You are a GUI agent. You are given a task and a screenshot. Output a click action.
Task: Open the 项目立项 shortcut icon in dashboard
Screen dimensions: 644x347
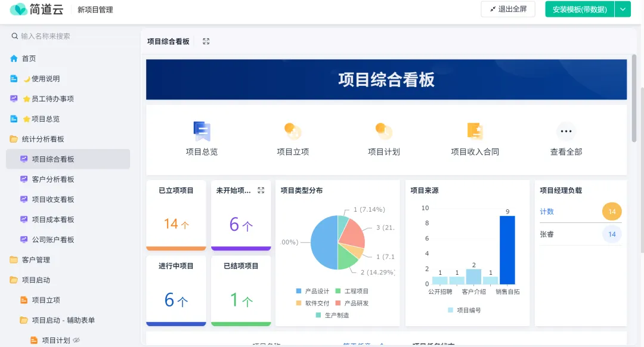[293, 131]
